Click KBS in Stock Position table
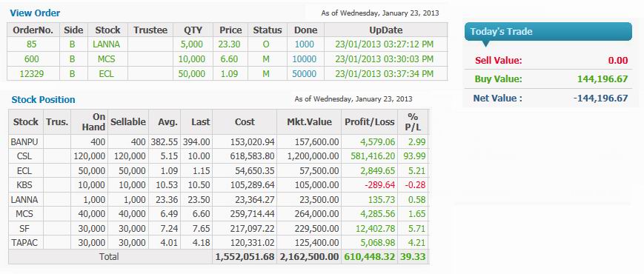The width and height of the screenshot is (644, 274). [24, 185]
